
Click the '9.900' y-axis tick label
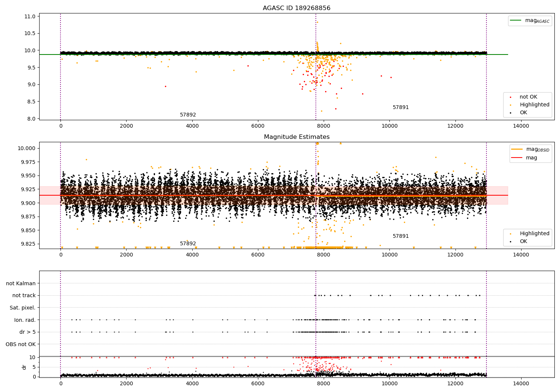(28, 203)
